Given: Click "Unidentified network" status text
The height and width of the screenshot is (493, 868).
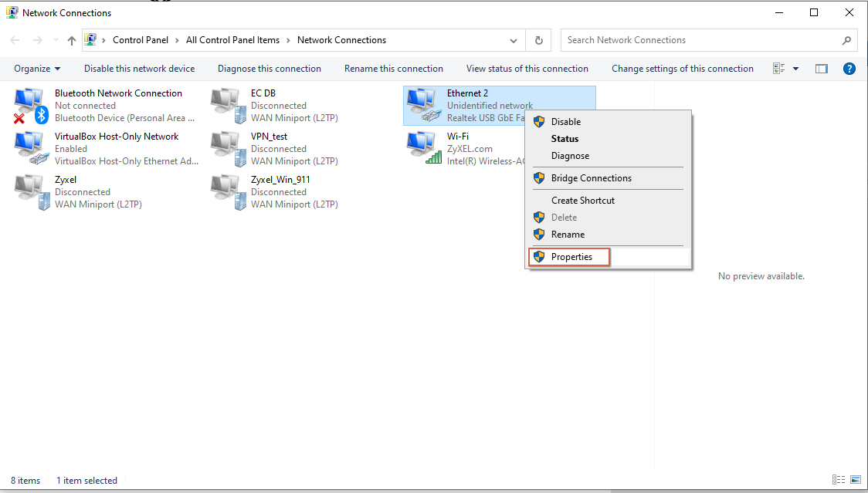Looking at the screenshot, I should point(490,106).
